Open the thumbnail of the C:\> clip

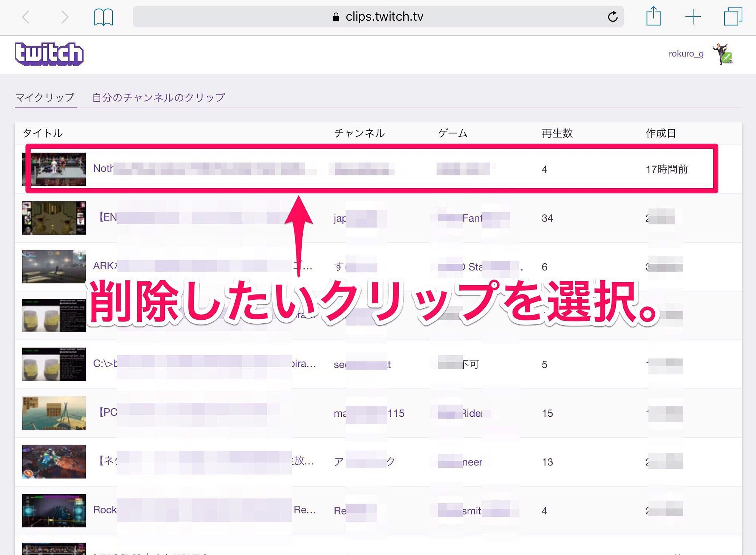coord(54,364)
